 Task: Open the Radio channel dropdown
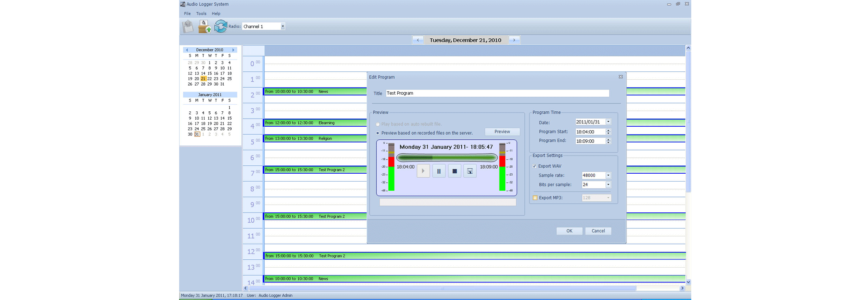pos(282,26)
